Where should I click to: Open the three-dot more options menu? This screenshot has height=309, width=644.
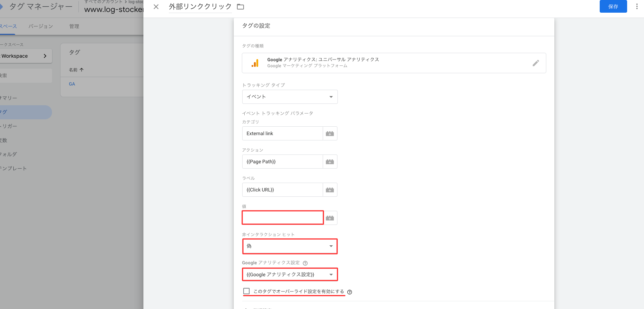pyautogui.click(x=637, y=6)
